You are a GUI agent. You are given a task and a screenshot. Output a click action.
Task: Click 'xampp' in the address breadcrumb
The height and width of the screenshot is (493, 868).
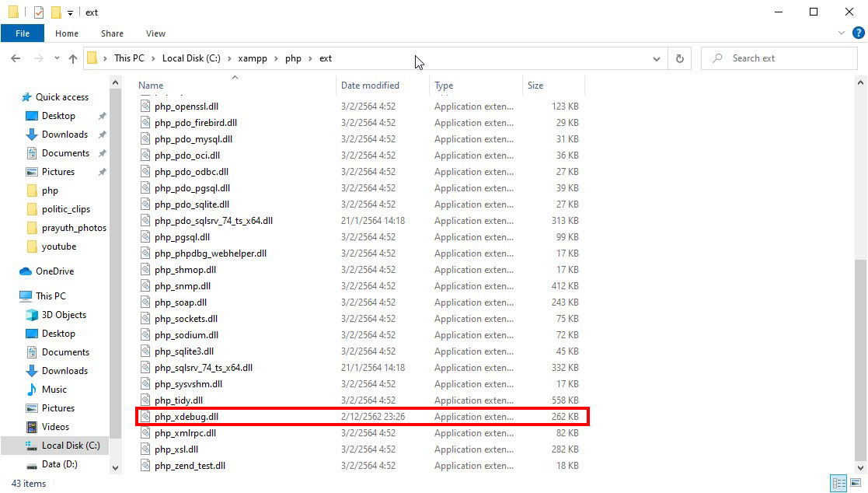(253, 58)
